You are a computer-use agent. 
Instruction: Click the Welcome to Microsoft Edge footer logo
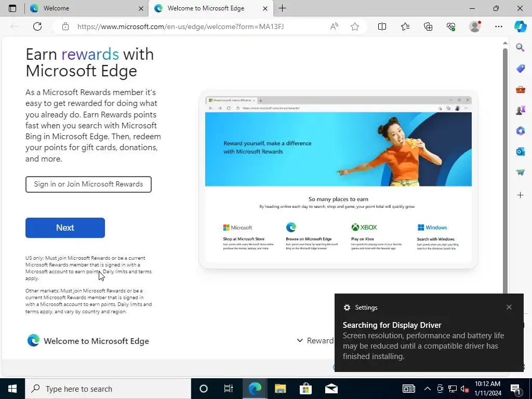[x=33, y=340]
